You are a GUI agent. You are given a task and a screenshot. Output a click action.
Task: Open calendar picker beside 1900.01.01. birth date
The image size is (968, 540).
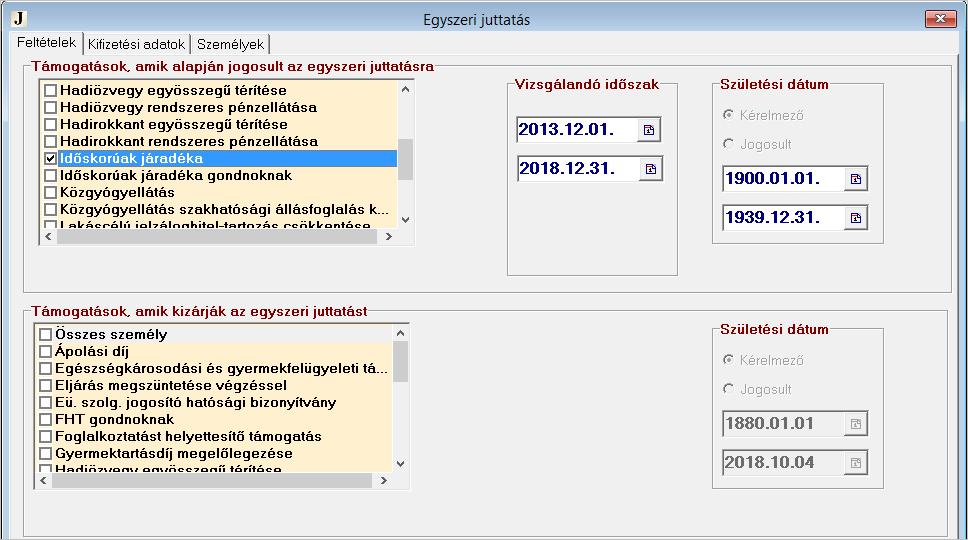pos(856,179)
